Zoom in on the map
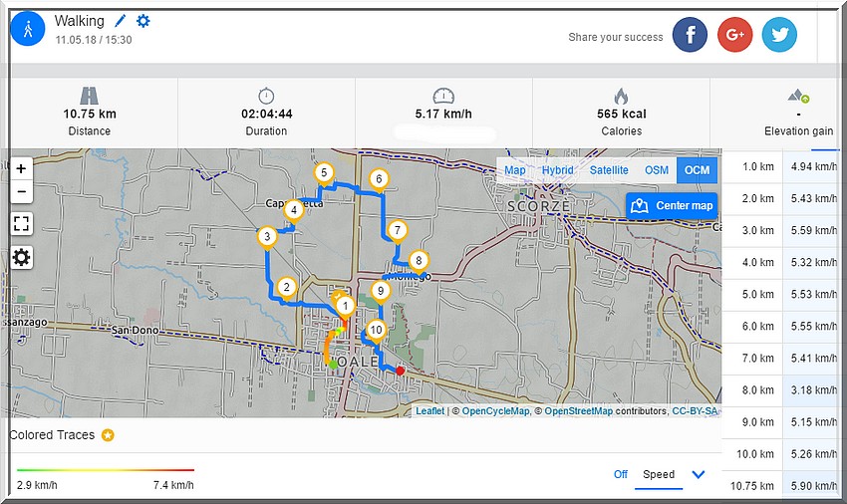This screenshot has width=847, height=504. pos(21,168)
